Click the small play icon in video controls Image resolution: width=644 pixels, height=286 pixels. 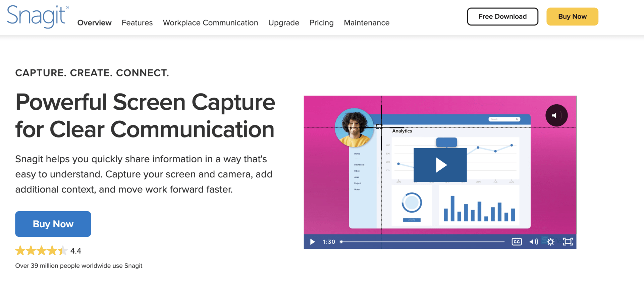click(x=312, y=242)
